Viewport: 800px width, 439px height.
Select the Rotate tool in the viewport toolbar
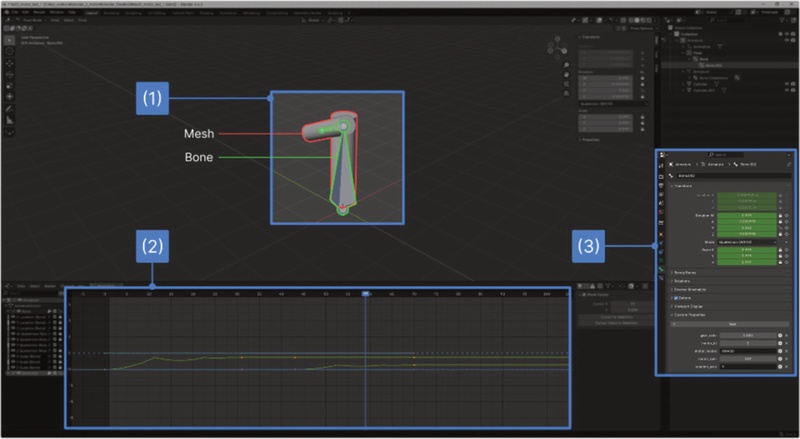click(10, 74)
